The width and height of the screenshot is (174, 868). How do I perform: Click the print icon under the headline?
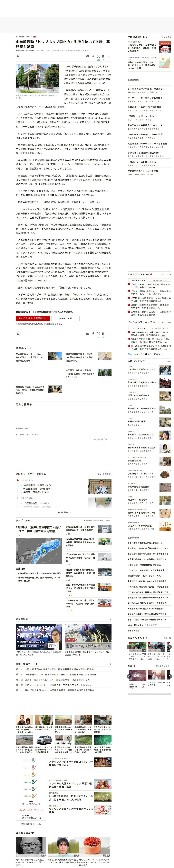coord(18,56)
